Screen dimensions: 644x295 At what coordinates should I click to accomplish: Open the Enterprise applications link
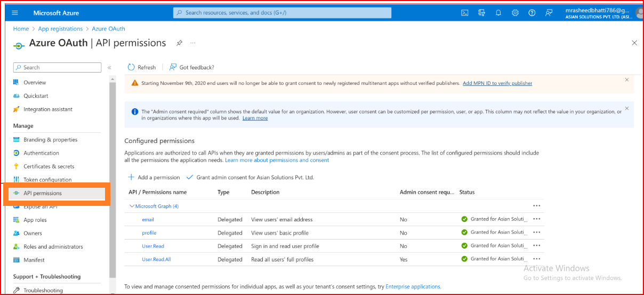click(413, 286)
